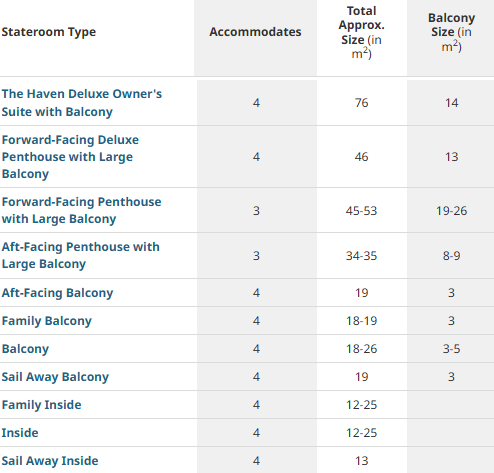Click the plain Balcony stateroom link
Viewport: 494px width, 473px height.
coord(25,349)
